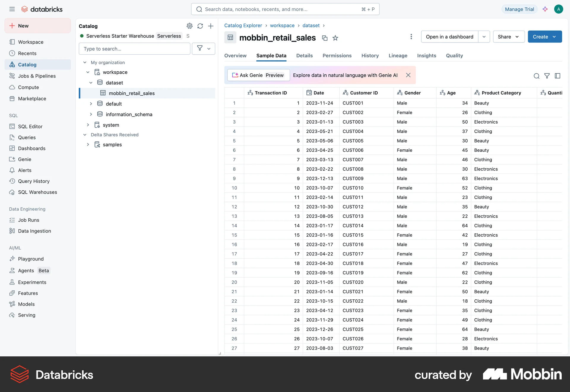
Task: Star the mobbin_retail_sales table as favorite
Action: pyautogui.click(x=335, y=38)
